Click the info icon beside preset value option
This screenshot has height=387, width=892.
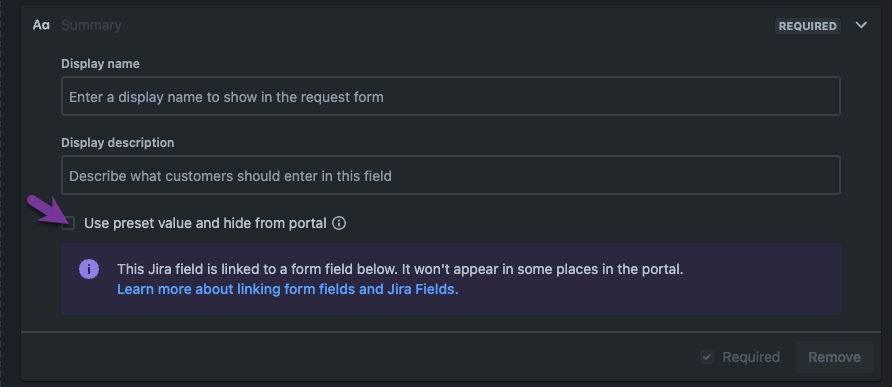point(339,223)
